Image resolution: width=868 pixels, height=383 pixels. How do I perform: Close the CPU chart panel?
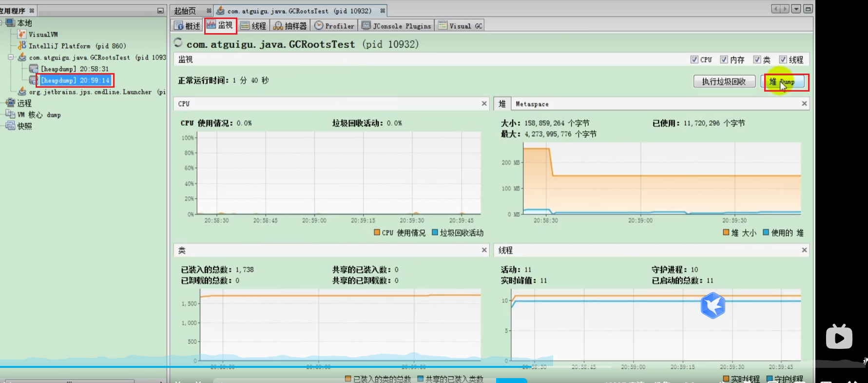[x=484, y=103]
